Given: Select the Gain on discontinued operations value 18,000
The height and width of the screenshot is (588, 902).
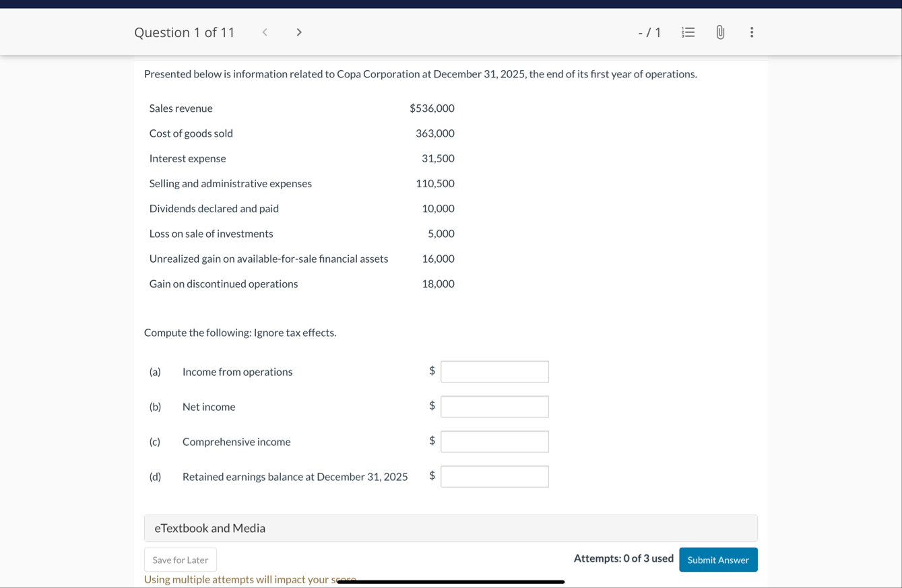Looking at the screenshot, I should (438, 284).
